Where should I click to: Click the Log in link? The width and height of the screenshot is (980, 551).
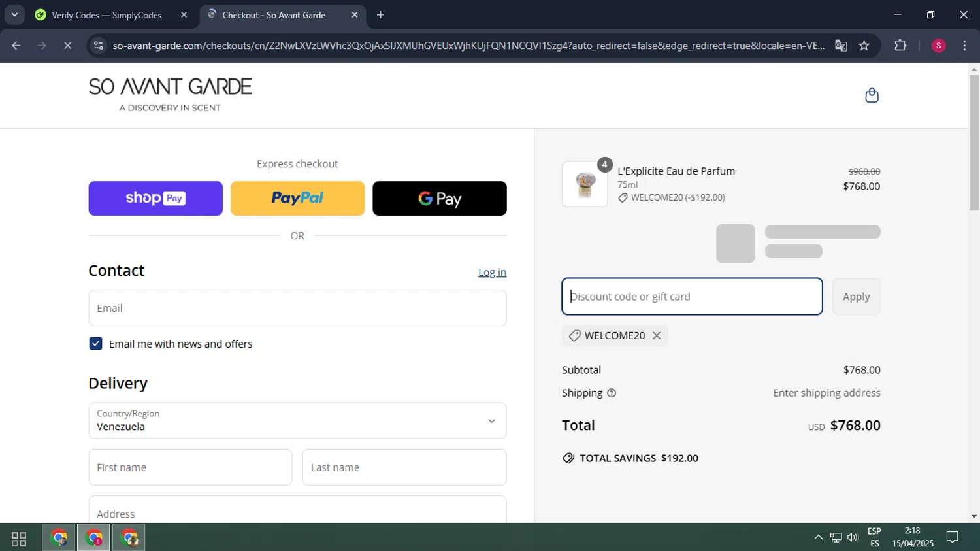click(492, 272)
